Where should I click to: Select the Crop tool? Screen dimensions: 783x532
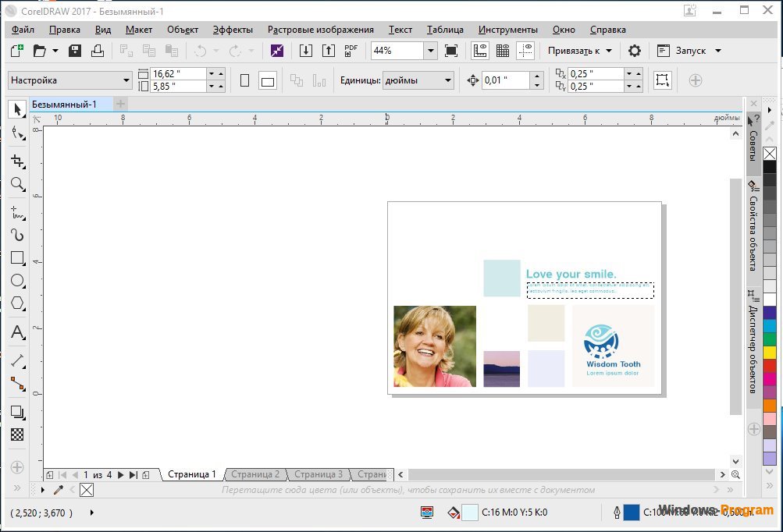pos(17,161)
